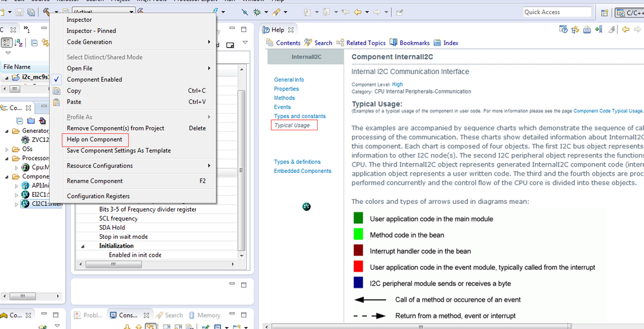Toggle the categorized view button in left panel
This screenshot has height=329, width=644.
[6, 43]
